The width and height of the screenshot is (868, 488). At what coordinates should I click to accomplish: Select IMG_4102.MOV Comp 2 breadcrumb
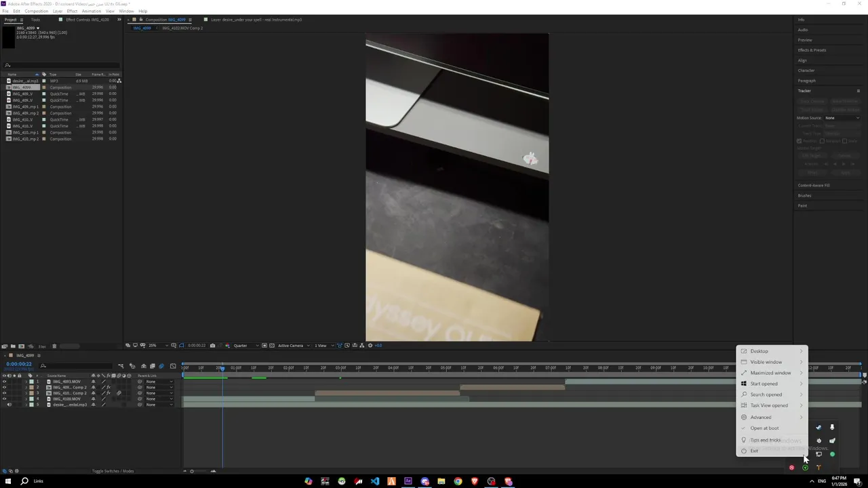click(182, 28)
